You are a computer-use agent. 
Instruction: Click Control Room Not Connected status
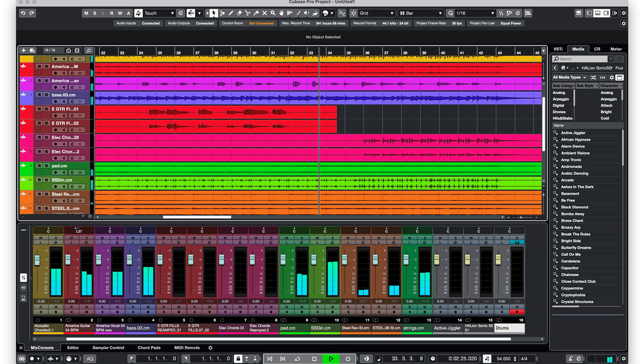[x=262, y=23]
